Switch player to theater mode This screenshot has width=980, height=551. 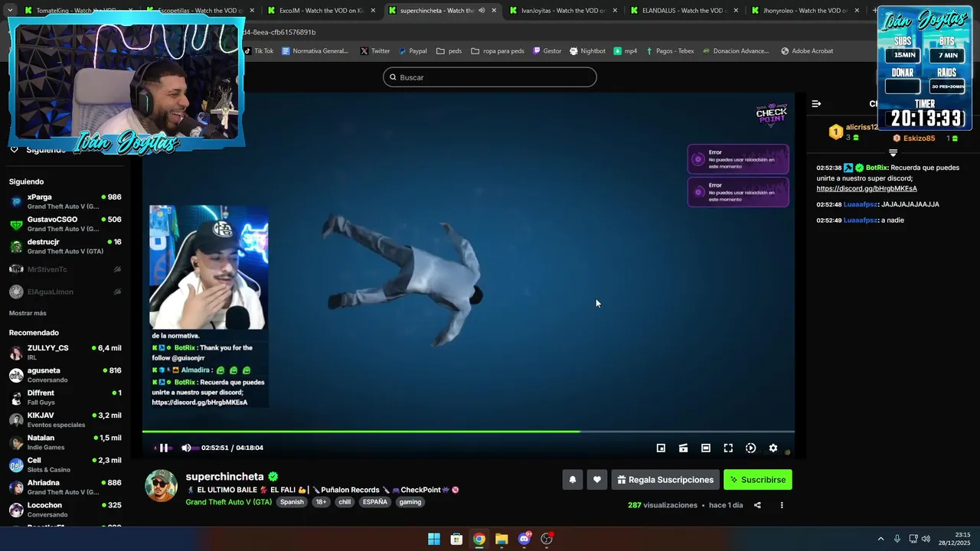tap(706, 448)
